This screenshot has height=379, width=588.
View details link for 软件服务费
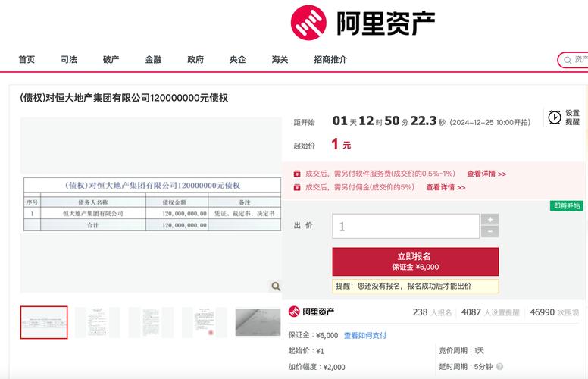click(486, 174)
